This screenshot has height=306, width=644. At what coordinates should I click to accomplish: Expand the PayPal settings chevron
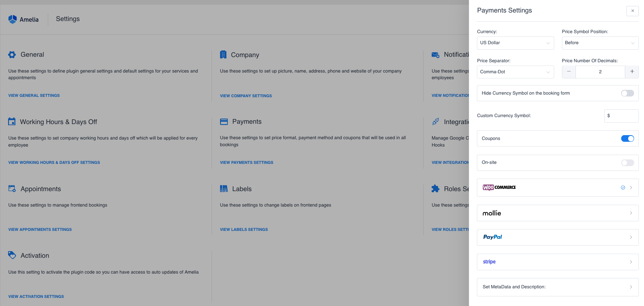point(631,238)
